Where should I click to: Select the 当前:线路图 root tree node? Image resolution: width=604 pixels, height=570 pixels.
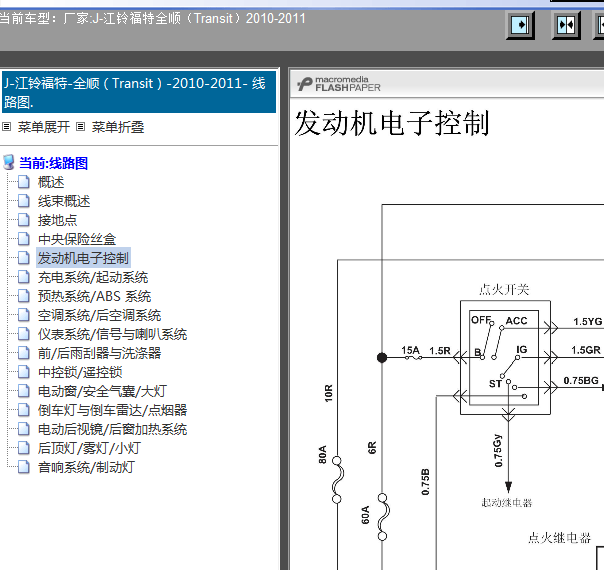click(54, 163)
